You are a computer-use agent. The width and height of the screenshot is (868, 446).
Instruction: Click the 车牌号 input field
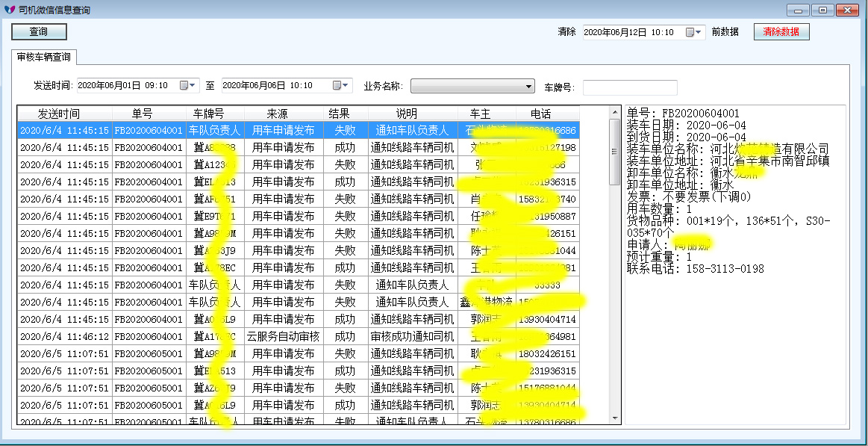(x=629, y=87)
